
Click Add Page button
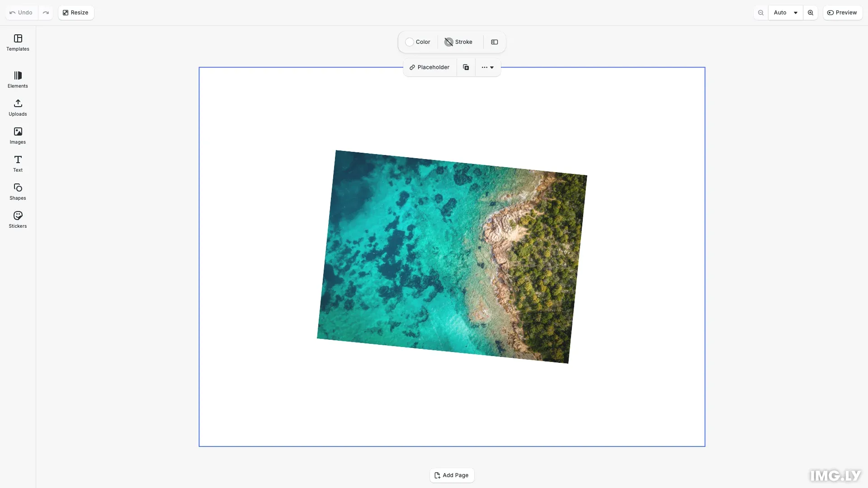[x=452, y=475]
